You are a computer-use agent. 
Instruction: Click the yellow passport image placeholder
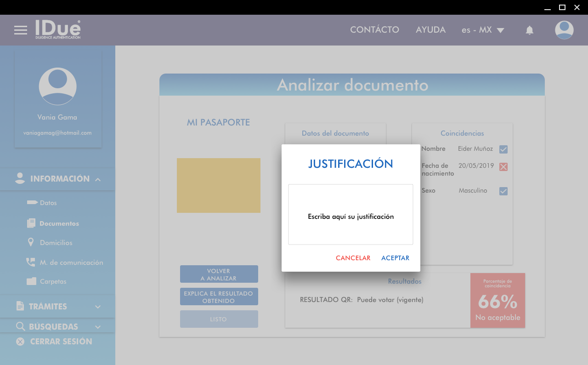pyautogui.click(x=219, y=185)
